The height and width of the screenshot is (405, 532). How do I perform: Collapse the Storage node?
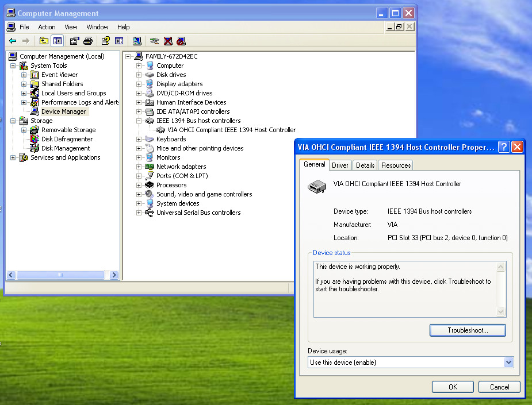[x=13, y=121]
